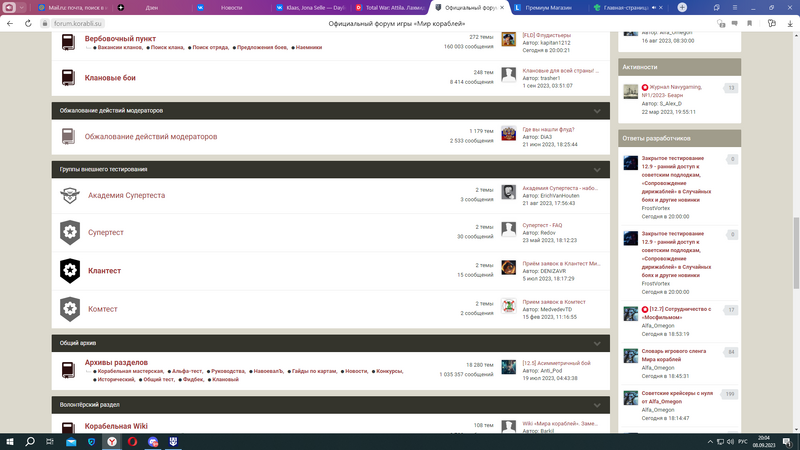This screenshot has height=450, width=800.
Task: Click the Клантест last-poster avatar thumbnail
Action: 508,267
